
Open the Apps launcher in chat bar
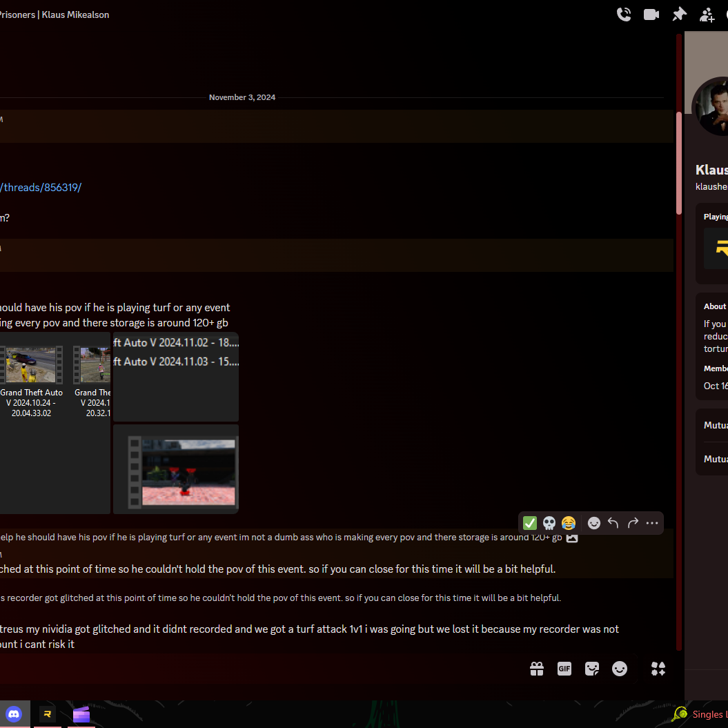coord(658,669)
